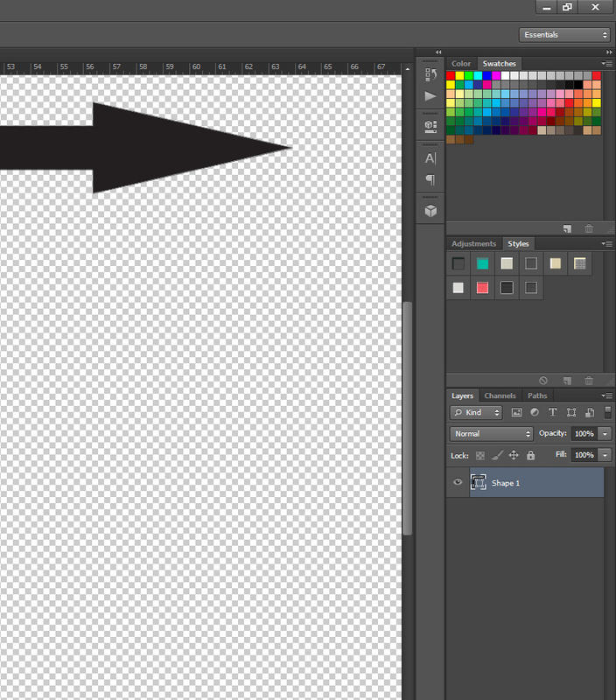This screenshot has height=700, width=616.
Task: Minimize the Photoshop window
Action: tap(546, 7)
